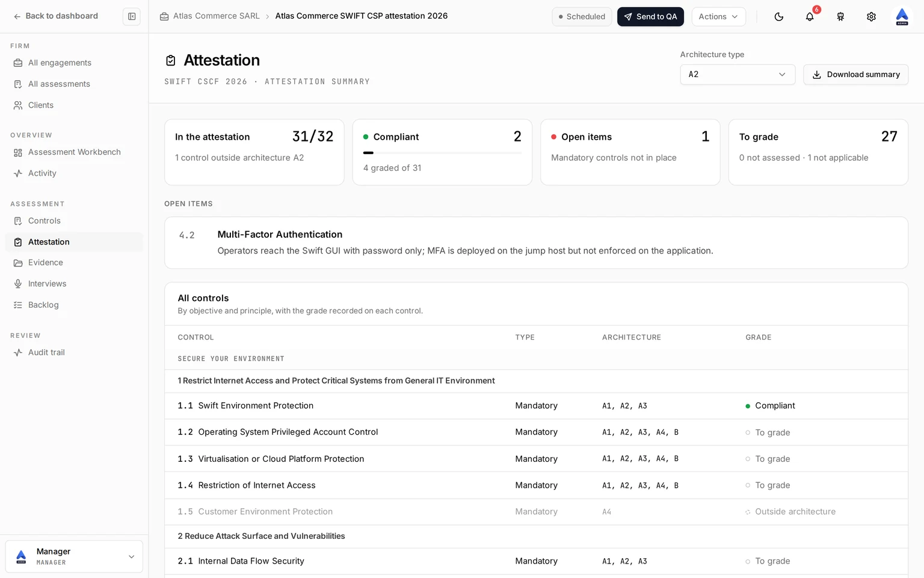Open settings gear icon
Image resolution: width=924 pixels, height=578 pixels.
[x=871, y=17]
